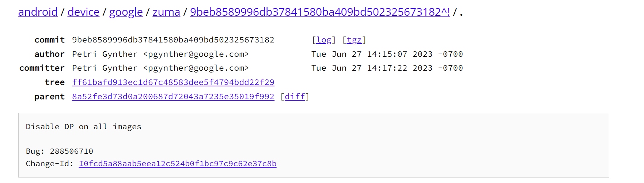Go to the google breadcrumb link
644x183 pixels.
(126, 12)
